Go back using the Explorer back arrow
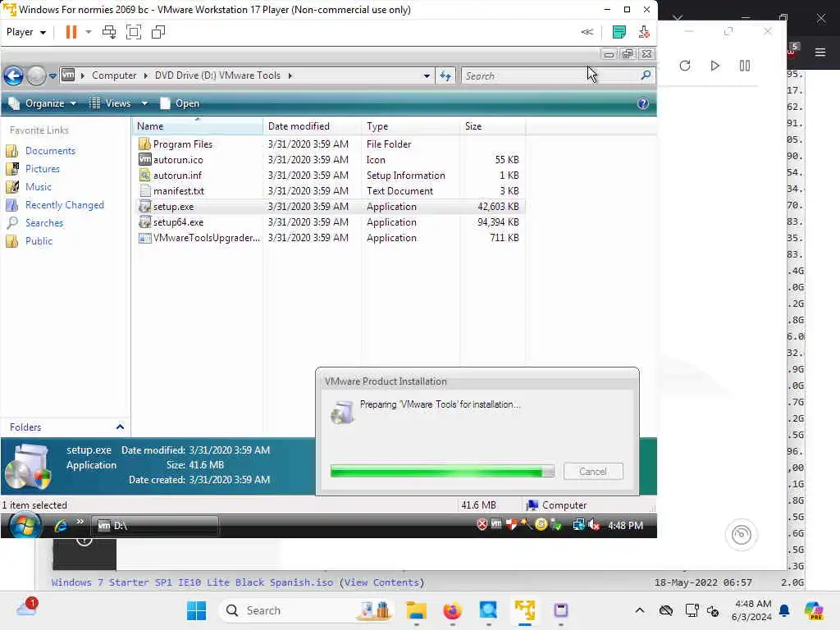Viewport: 840px width, 630px height. pyautogui.click(x=13, y=75)
